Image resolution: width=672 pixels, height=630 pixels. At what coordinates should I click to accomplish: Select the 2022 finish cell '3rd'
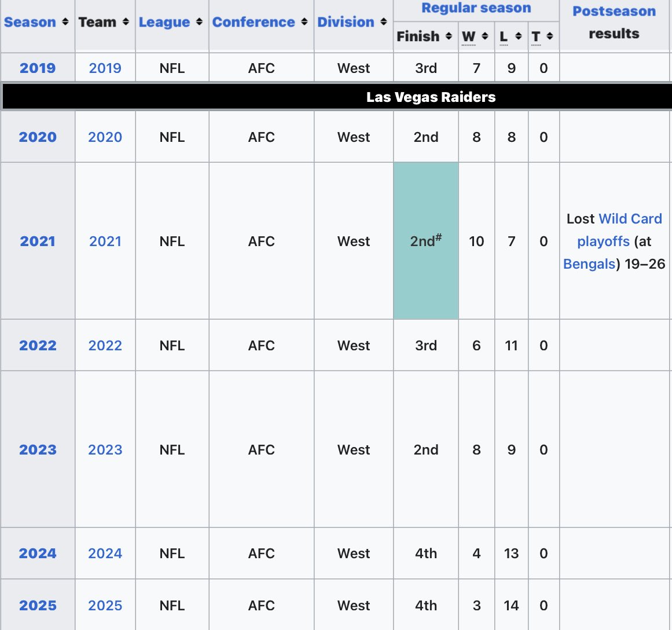pos(426,345)
